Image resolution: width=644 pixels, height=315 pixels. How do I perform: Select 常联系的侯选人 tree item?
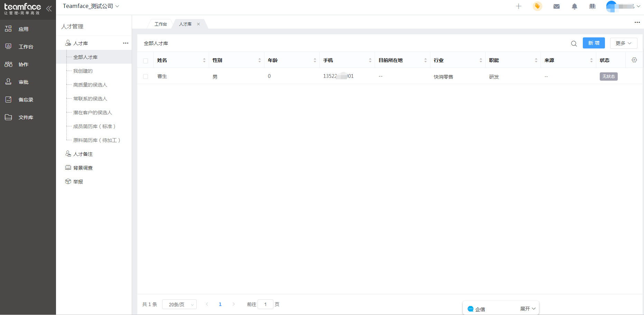tap(90, 99)
